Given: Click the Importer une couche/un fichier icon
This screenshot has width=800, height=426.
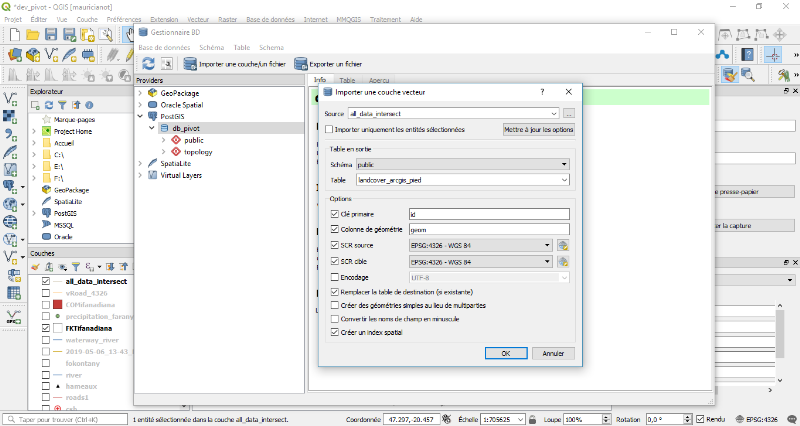Looking at the screenshot, I should [x=189, y=63].
